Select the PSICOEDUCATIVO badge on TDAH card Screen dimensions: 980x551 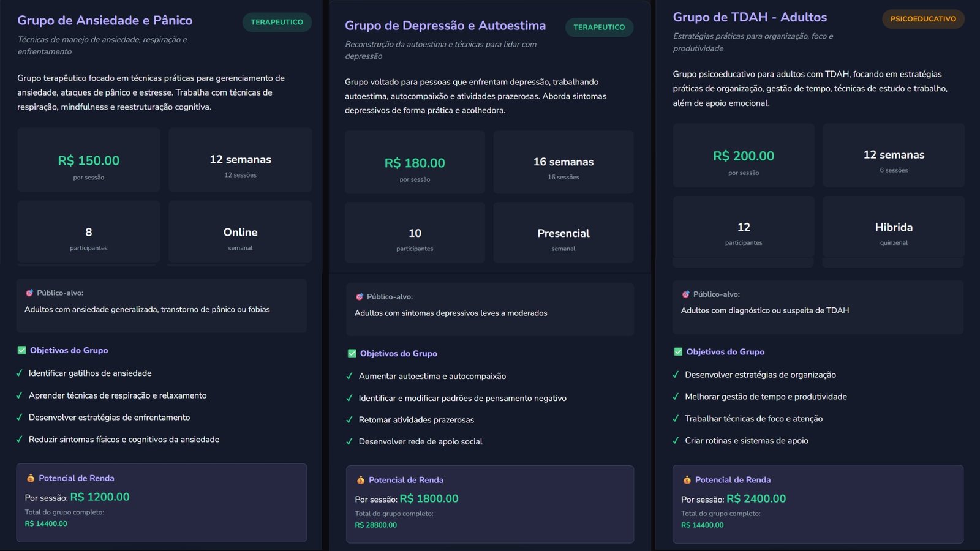click(x=923, y=19)
